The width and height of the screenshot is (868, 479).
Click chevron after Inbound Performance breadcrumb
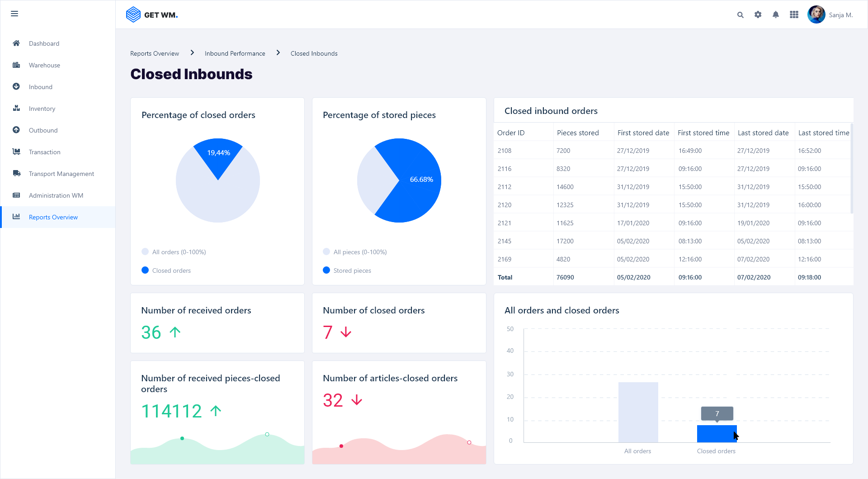tap(278, 53)
